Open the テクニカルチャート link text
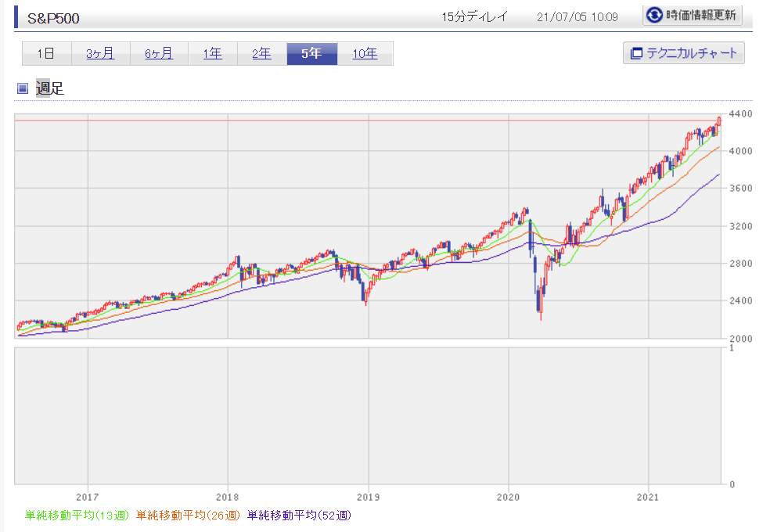The height and width of the screenshot is (532, 763). pyautogui.click(x=692, y=53)
